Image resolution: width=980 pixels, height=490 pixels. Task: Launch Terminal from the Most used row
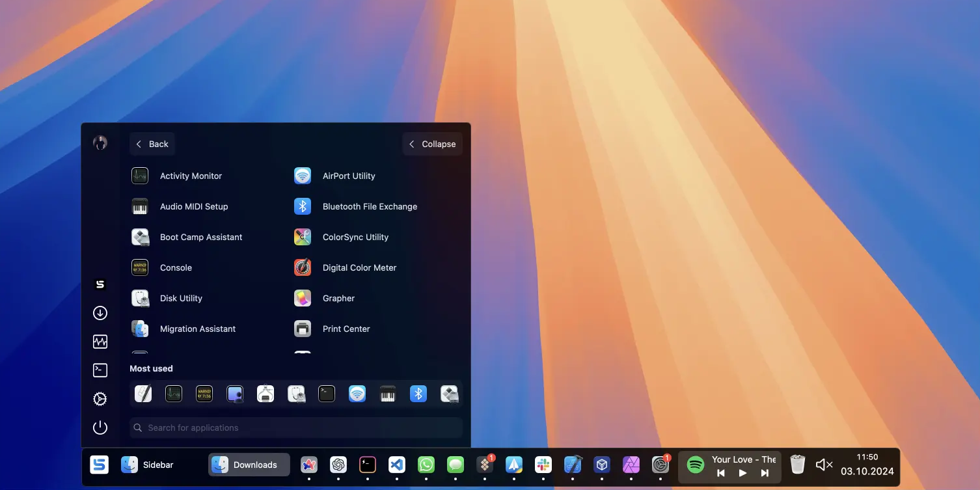point(326,393)
